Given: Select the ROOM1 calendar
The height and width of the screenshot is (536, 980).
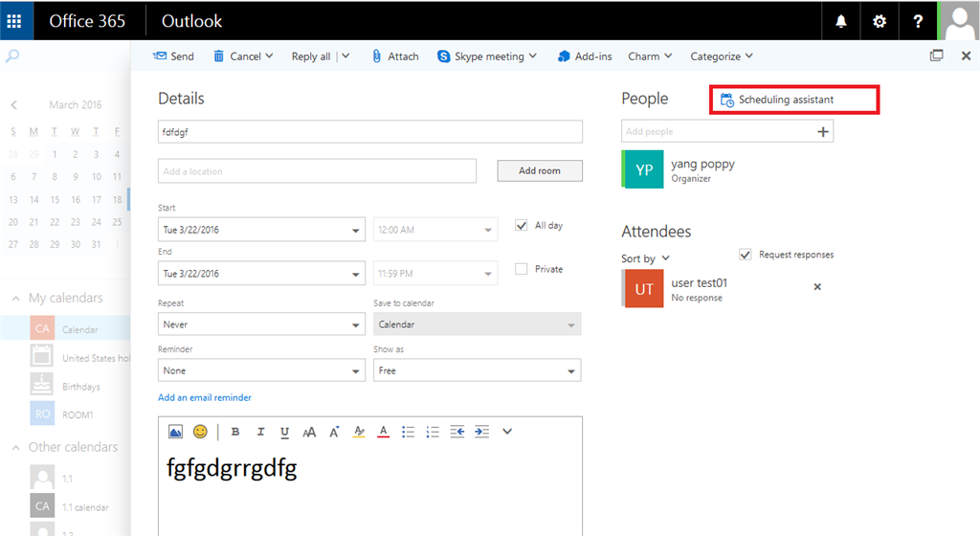Looking at the screenshot, I should pos(66,414).
